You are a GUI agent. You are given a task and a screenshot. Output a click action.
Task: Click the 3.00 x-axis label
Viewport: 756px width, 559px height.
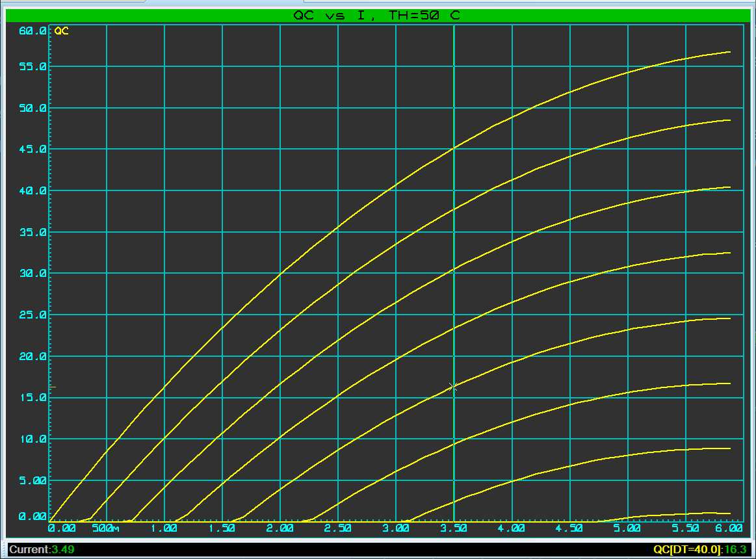pyautogui.click(x=395, y=528)
